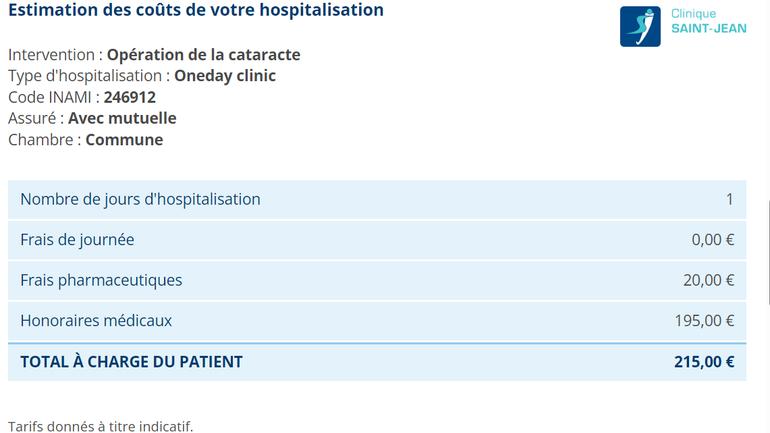
Task: Select the Frais de journée row label
Action: click(x=77, y=240)
